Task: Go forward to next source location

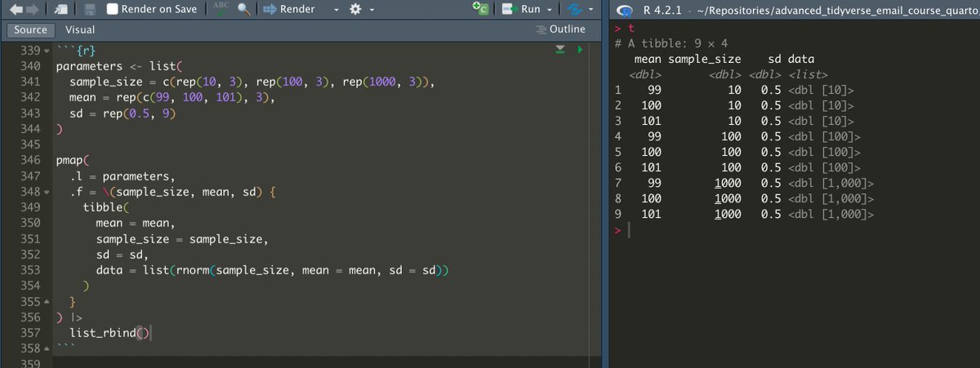Action: (31, 9)
